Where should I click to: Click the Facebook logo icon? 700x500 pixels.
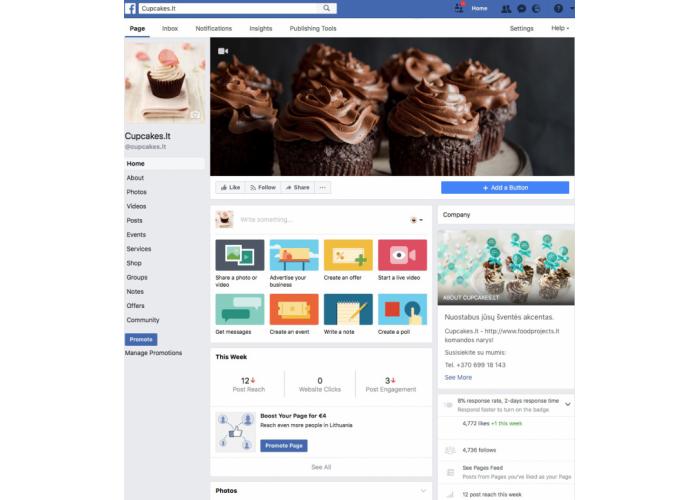pos(130,8)
